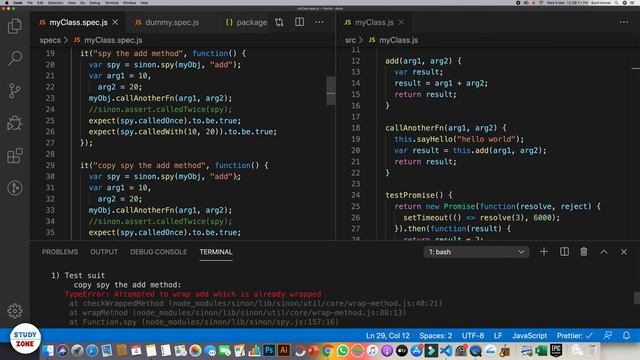Image resolution: width=640 pixels, height=360 pixels.
Task: Click 'Ln 29, Col 12' in status bar
Action: 387,336
